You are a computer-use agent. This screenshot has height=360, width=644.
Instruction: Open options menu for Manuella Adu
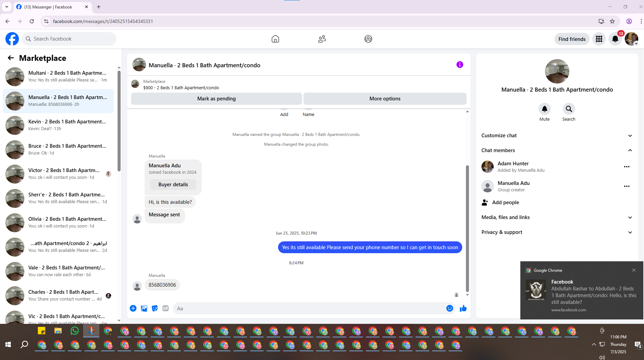627,186
